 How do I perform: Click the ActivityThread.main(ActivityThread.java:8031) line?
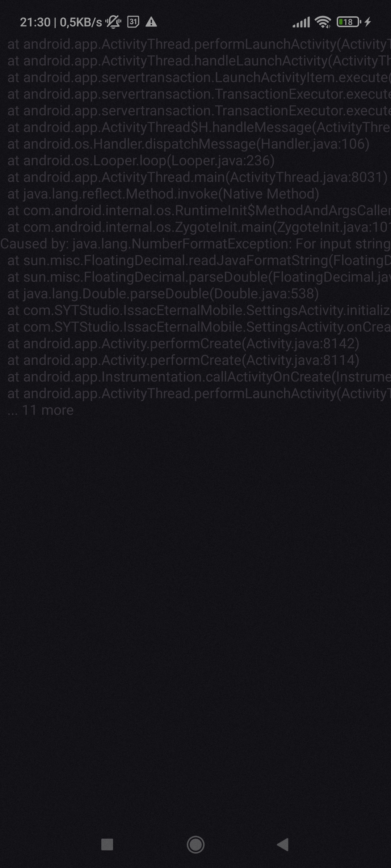pos(198,177)
